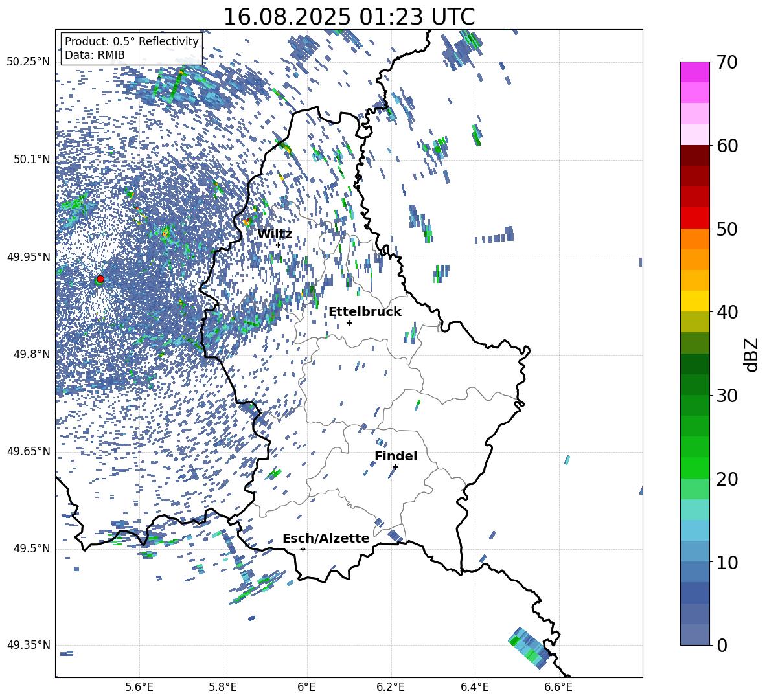Click the 49.5°N latitude tick label
The width and height of the screenshot is (767, 700).
coord(32,548)
